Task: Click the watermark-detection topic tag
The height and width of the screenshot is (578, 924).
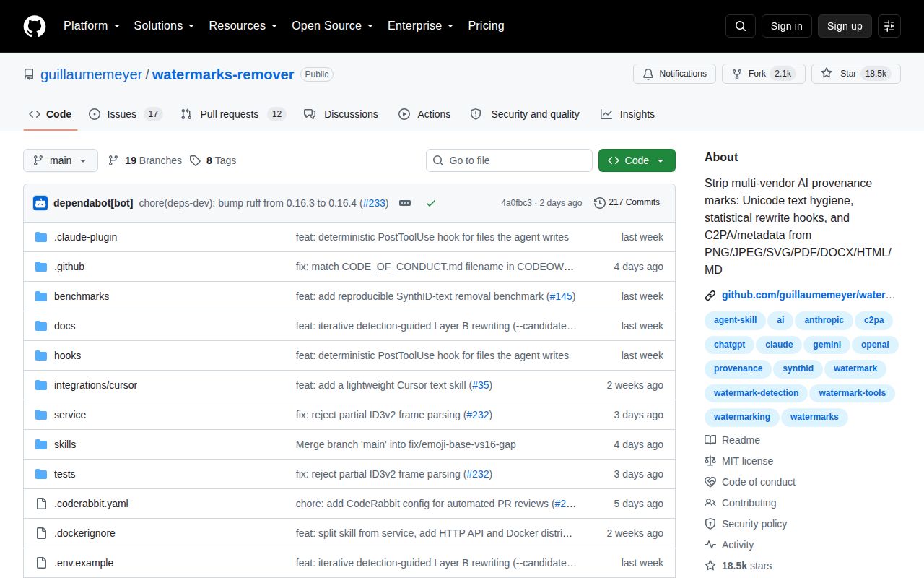Action: pos(757,393)
